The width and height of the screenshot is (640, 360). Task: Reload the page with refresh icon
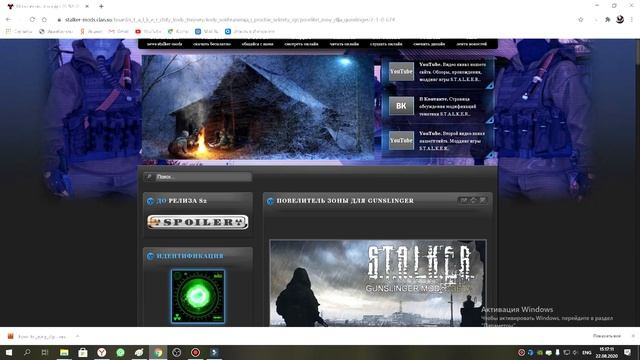pyautogui.click(x=32, y=20)
